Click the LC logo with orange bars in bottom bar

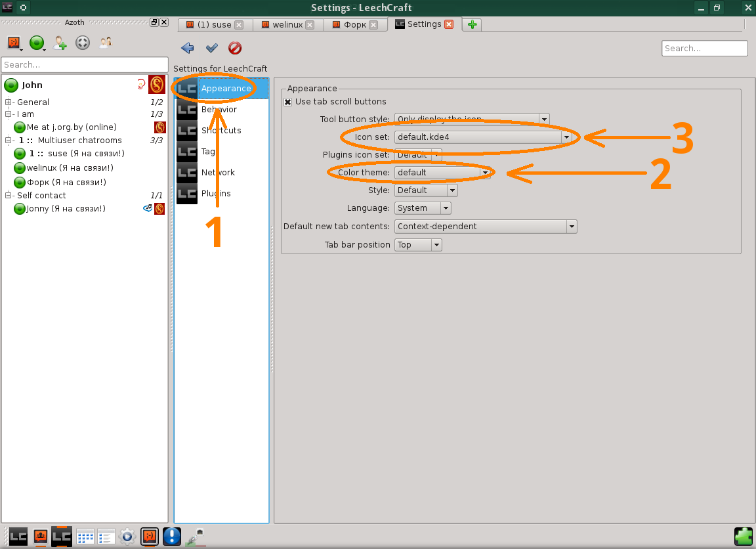click(62, 537)
